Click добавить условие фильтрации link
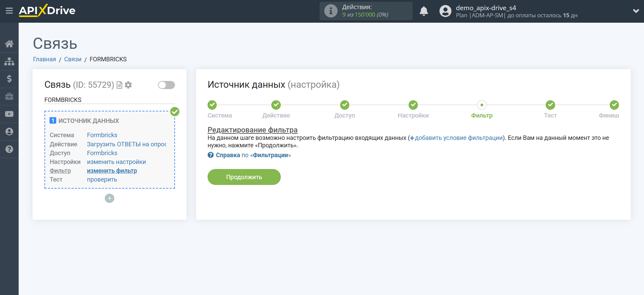This screenshot has height=295, width=644. [456, 138]
